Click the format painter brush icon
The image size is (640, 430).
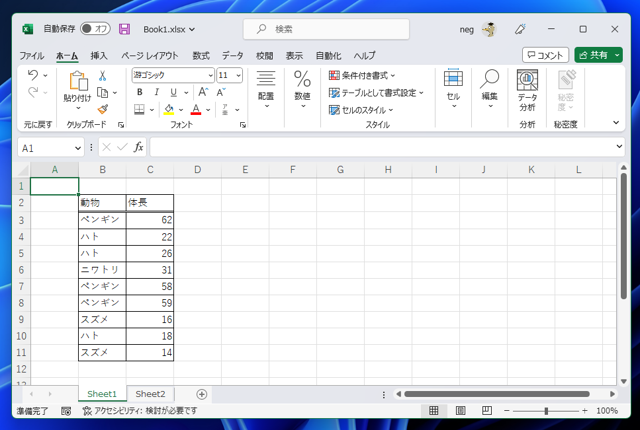[x=102, y=109]
